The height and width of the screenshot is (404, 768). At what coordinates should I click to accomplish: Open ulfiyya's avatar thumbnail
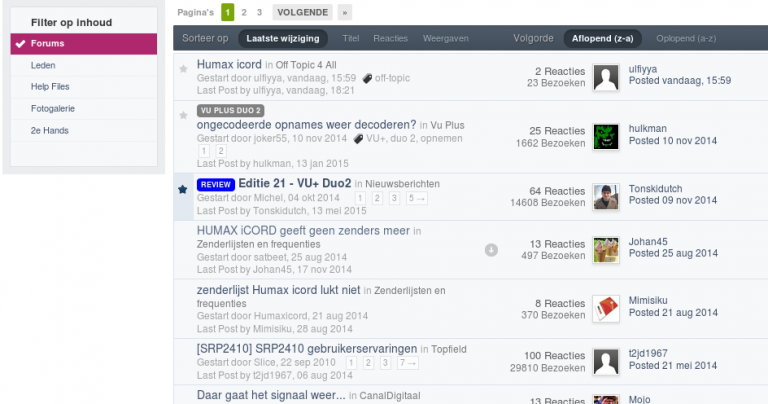tap(606, 78)
